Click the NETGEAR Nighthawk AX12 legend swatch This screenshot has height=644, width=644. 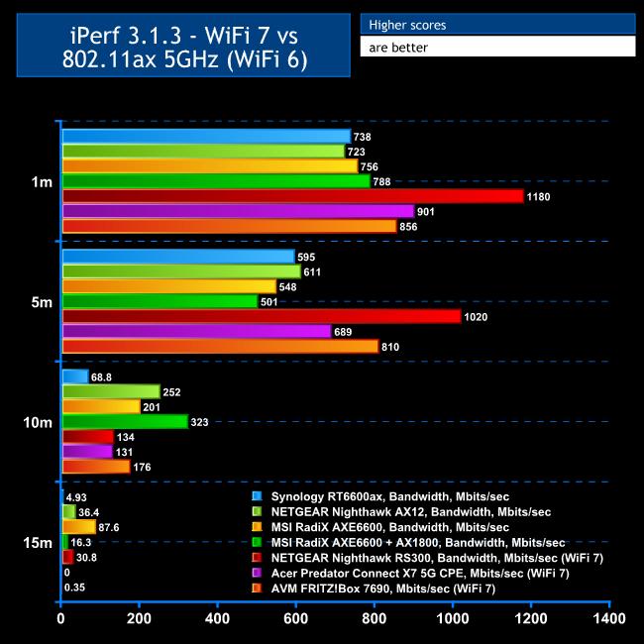coord(257,511)
